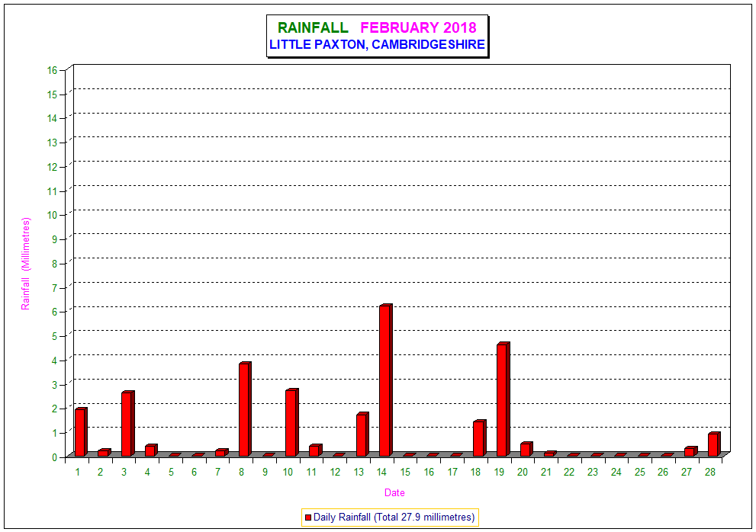Click x-axis date label '23'
The image size is (756, 532).
593,473
